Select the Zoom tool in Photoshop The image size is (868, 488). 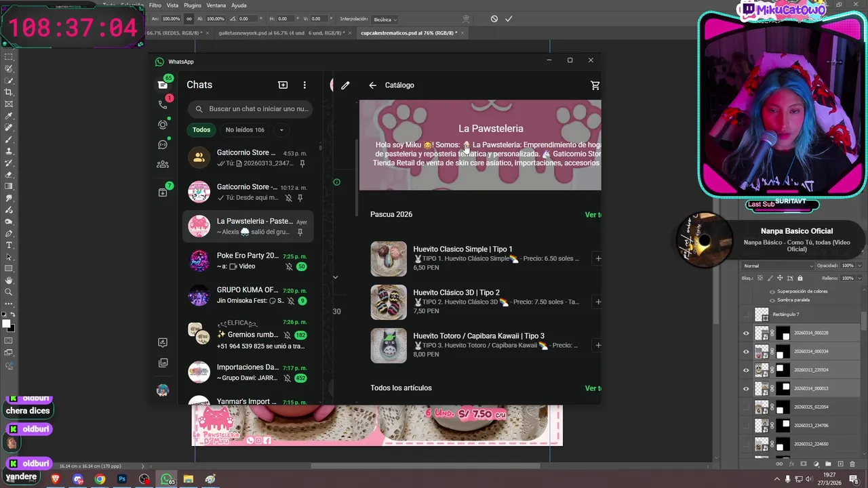(x=9, y=292)
